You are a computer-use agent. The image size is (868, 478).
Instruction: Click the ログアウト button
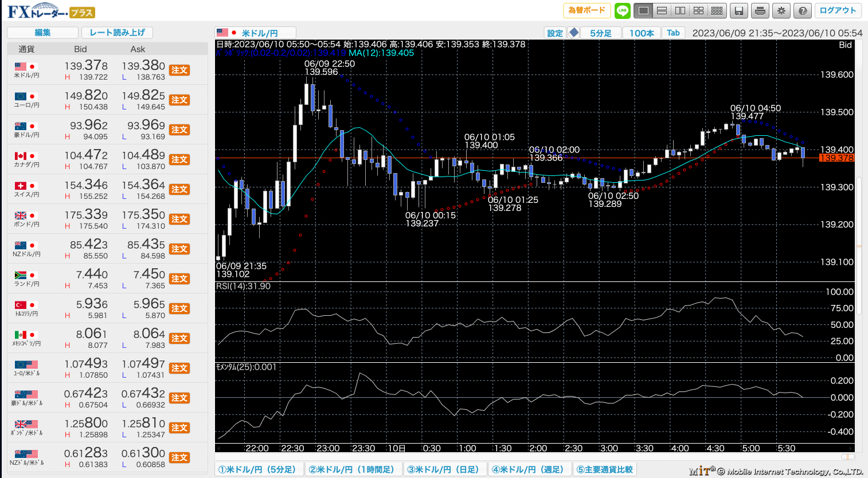(x=838, y=11)
